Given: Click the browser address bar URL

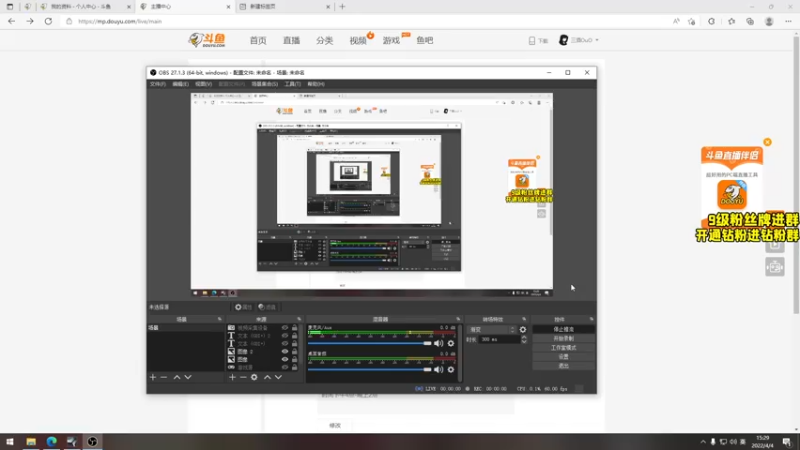Looking at the screenshot, I should 120,21.
